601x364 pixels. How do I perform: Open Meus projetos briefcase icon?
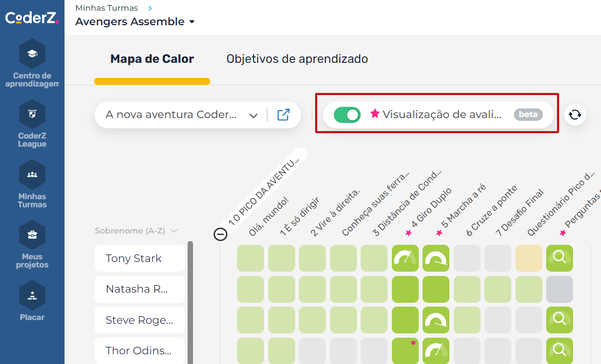point(32,235)
